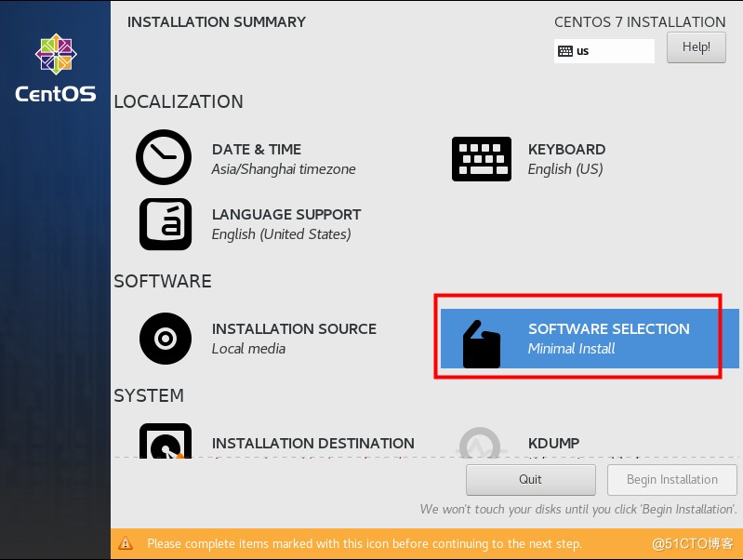Open the KEYBOARD settings label
The width and height of the screenshot is (743, 560).
566,150
